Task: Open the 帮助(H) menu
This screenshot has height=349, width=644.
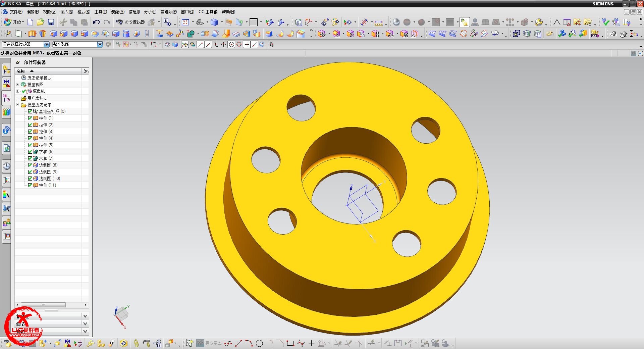Action: coord(228,12)
